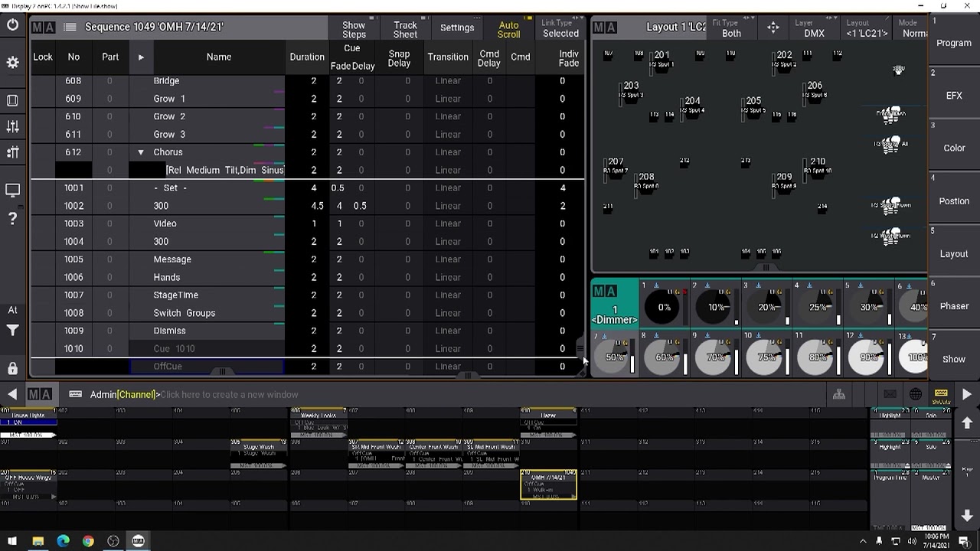Toggle Auto Scroll in the Sequence title bar
The image size is (980, 551).
[x=508, y=30]
